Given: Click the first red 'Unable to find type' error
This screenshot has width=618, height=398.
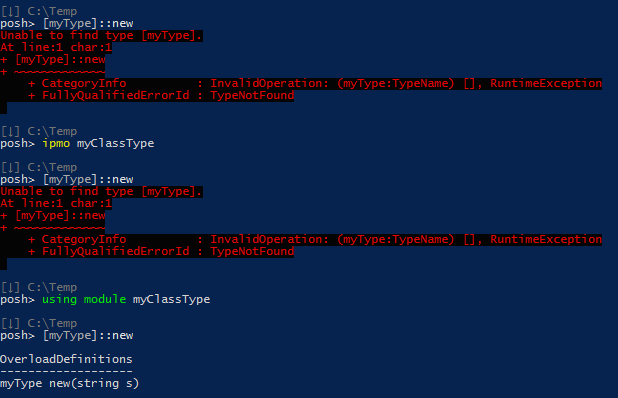Looking at the screenshot, I should point(101,35).
